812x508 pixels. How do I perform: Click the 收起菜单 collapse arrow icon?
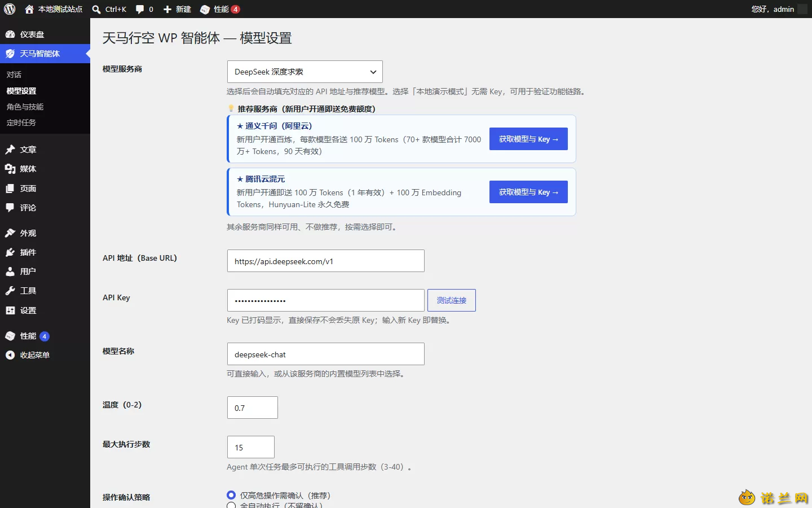tap(10, 355)
